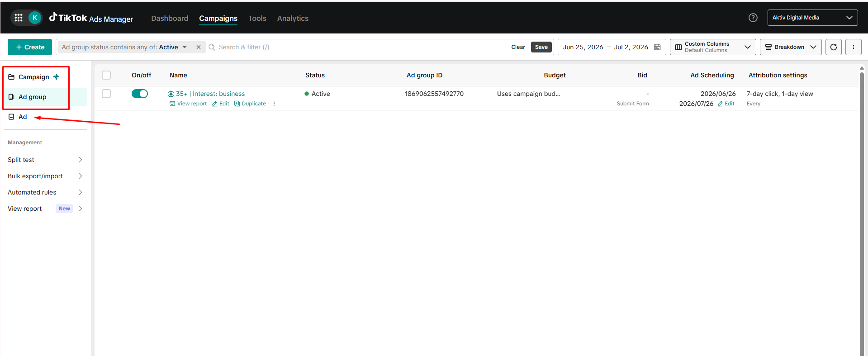This screenshot has width=868, height=356.
Task: Open the apps grid menu icon
Action: (x=19, y=18)
